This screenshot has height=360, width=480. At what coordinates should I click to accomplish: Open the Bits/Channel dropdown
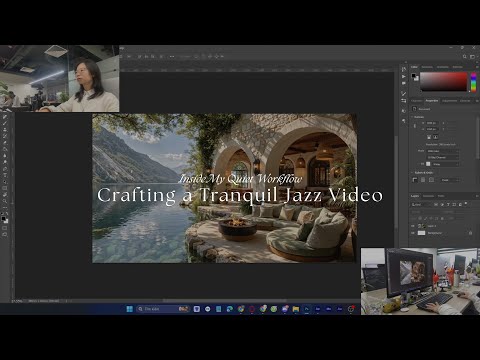[442, 157]
